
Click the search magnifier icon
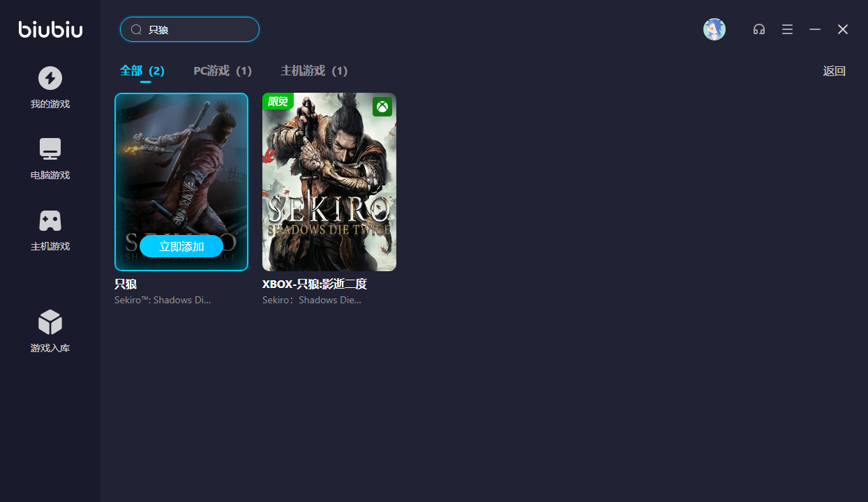[x=136, y=29]
